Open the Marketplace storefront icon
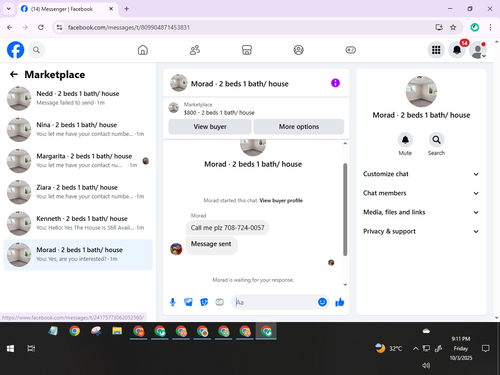The height and width of the screenshot is (375, 500). tap(247, 50)
